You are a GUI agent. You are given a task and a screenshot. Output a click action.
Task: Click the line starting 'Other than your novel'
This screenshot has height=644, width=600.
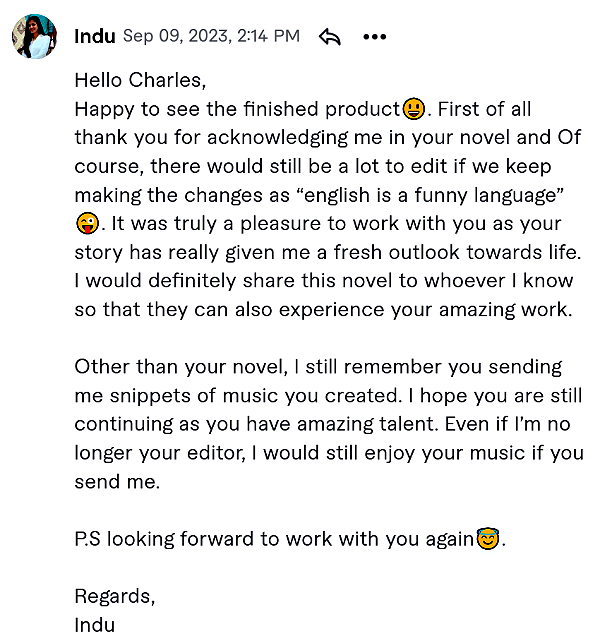318,367
